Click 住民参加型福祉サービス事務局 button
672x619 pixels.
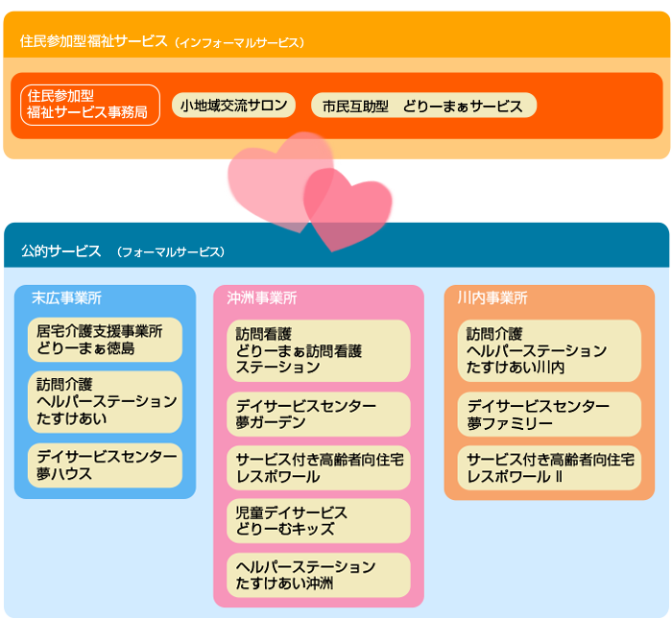tap(90, 105)
